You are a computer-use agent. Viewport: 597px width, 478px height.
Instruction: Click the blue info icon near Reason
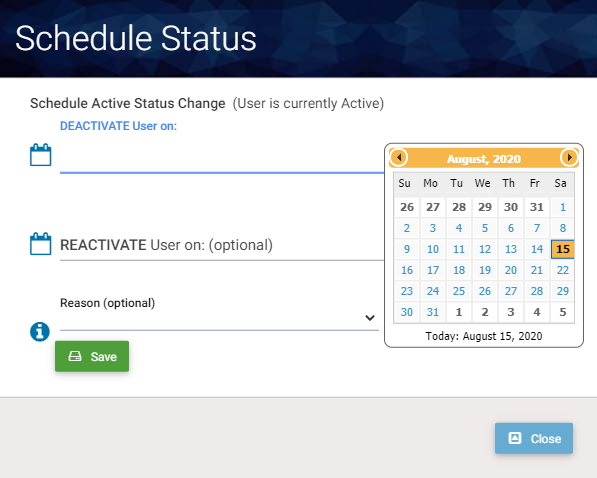[x=40, y=332]
